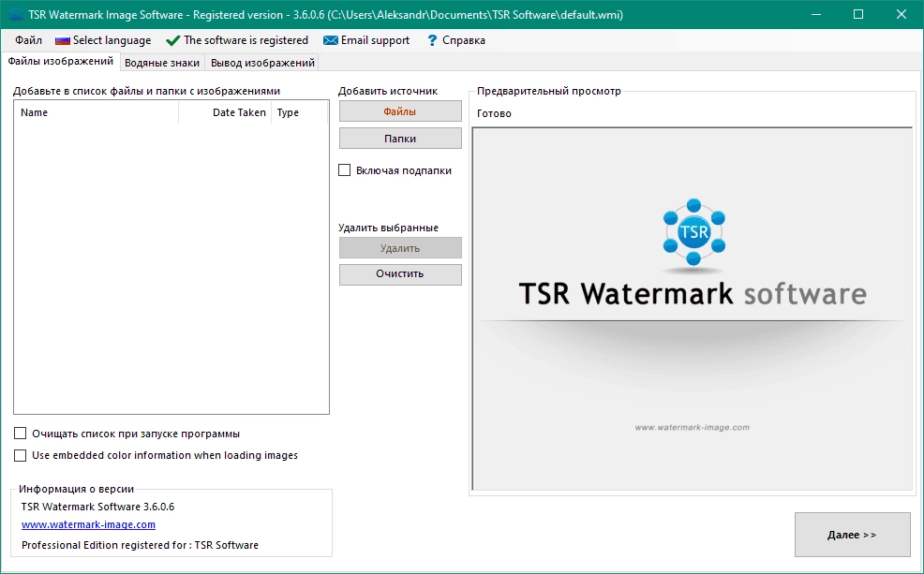Click the Очистить button
The height and width of the screenshot is (574, 924).
click(400, 273)
